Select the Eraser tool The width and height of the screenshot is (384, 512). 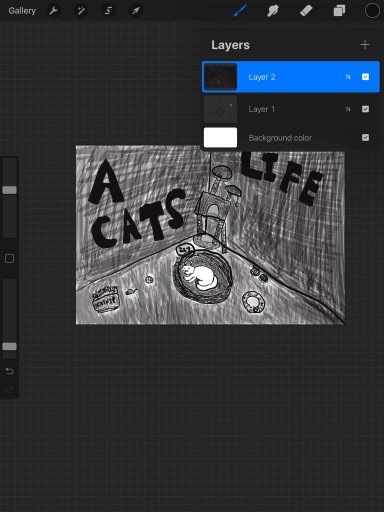pos(306,11)
